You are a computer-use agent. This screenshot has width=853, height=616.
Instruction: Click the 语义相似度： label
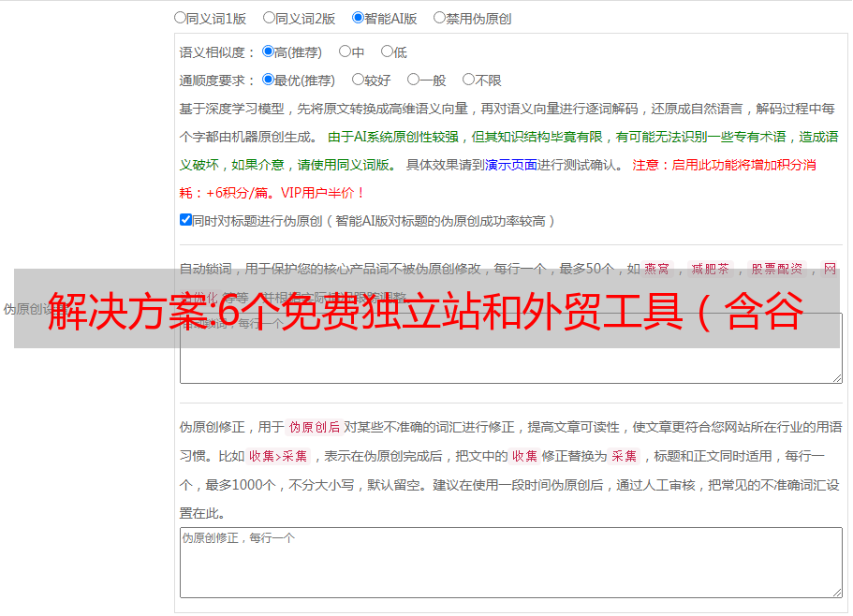217,52
